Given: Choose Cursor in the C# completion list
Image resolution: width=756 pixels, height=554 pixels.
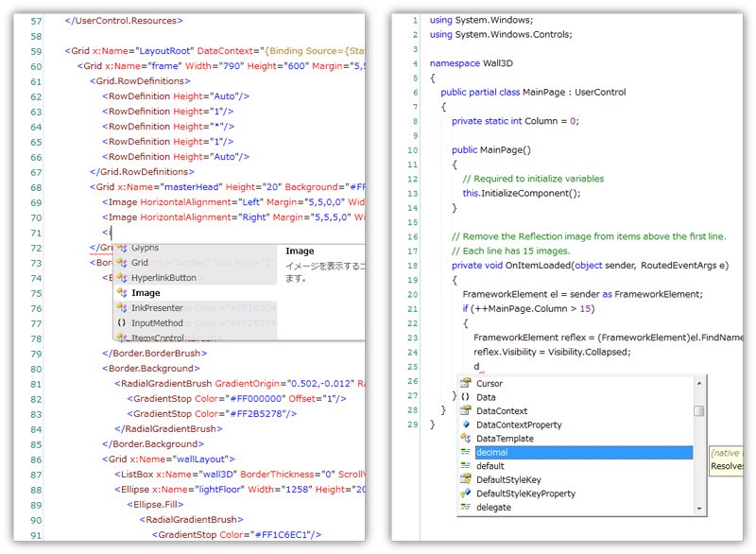Looking at the screenshot, I should tap(489, 384).
